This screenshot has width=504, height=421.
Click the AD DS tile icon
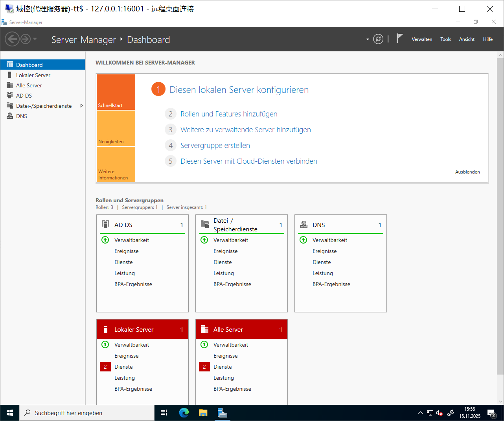(105, 224)
